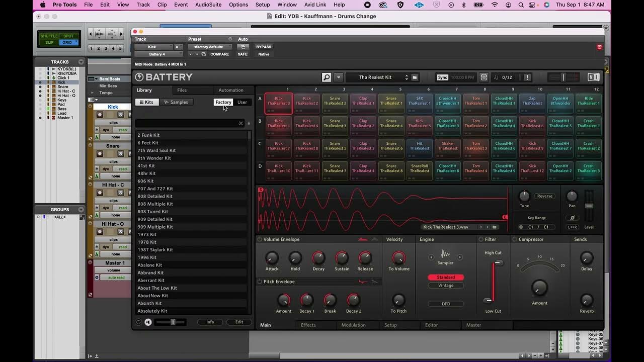Toggle Pitch Envelope power button
The height and width of the screenshot is (362, 644).
coord(260,282)
